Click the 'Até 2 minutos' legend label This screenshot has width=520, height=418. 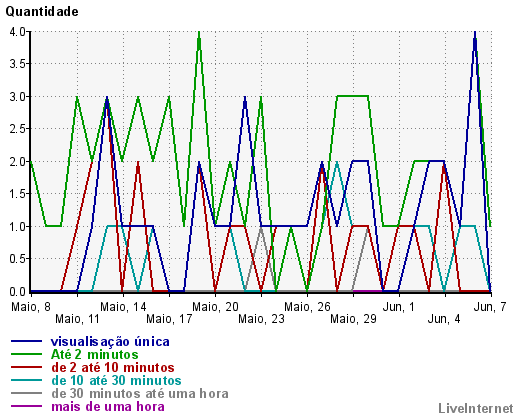(x=95, y=355)
